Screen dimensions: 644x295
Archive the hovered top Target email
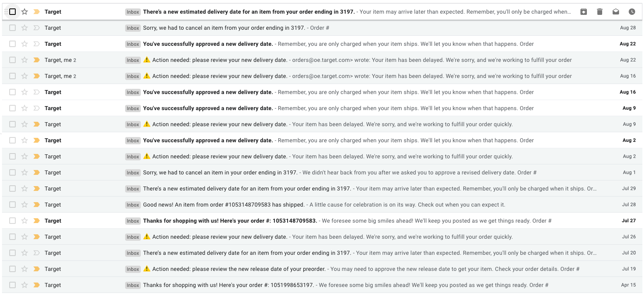[x=583, y=12]
